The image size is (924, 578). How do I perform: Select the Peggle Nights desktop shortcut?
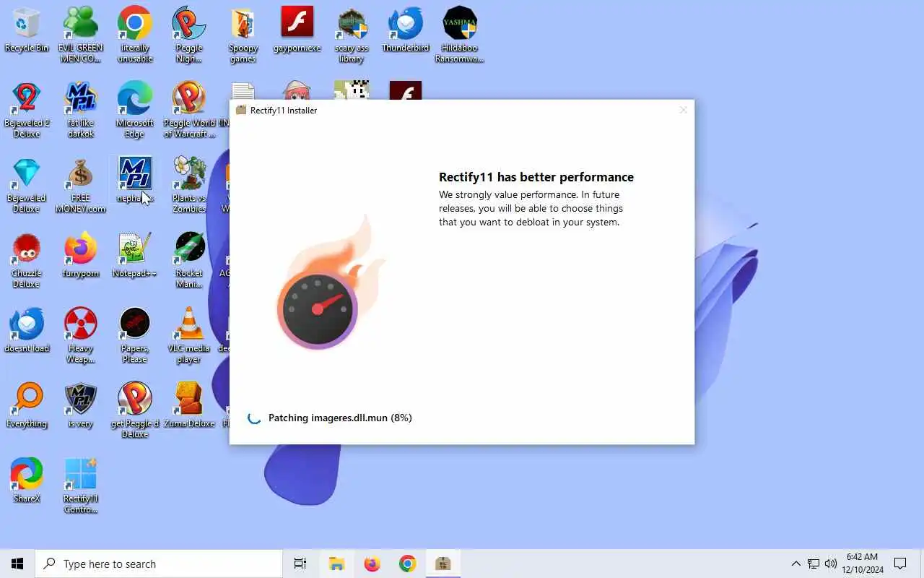(189, 35)
